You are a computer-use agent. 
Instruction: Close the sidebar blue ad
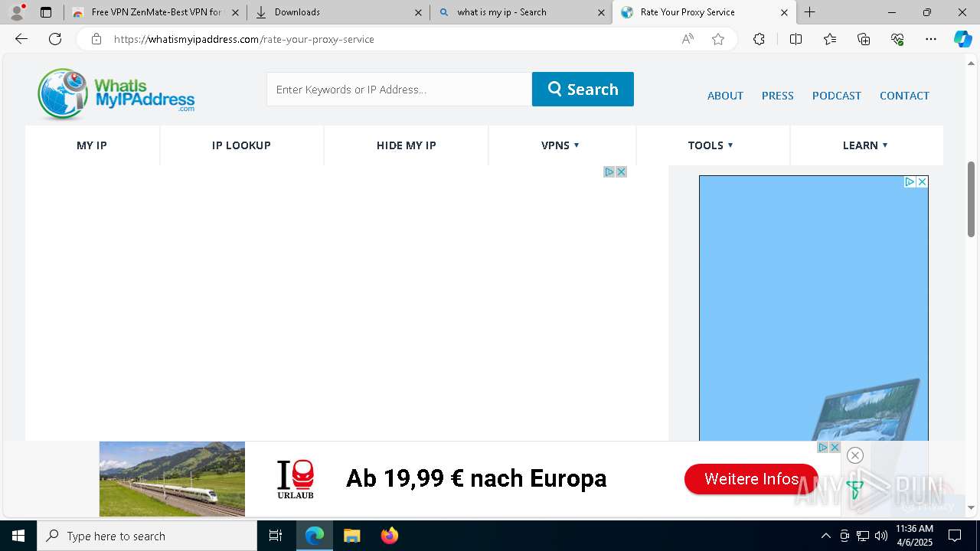click(x=923, y=181)
